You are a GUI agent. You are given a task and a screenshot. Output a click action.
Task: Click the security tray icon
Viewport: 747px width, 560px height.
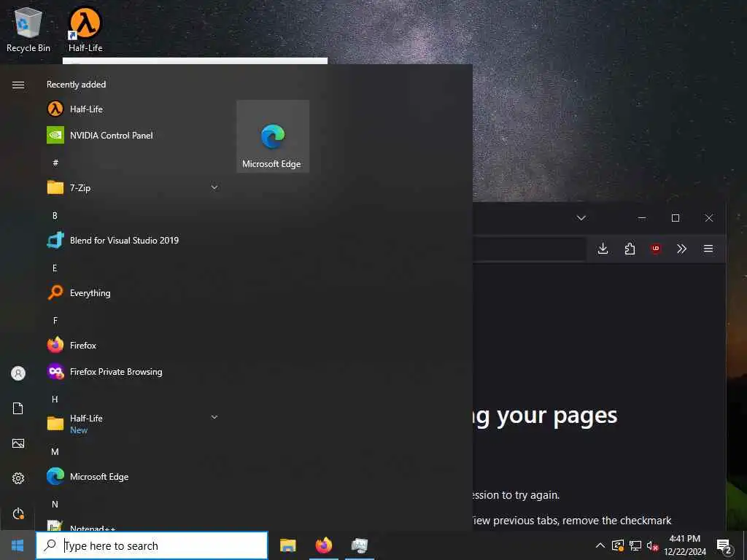(618, 545)
